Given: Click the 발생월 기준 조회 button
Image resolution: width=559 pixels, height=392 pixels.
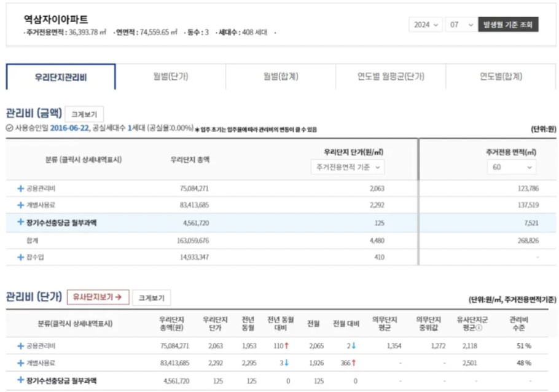Looking at the screenshot, I should click(508, 25).
